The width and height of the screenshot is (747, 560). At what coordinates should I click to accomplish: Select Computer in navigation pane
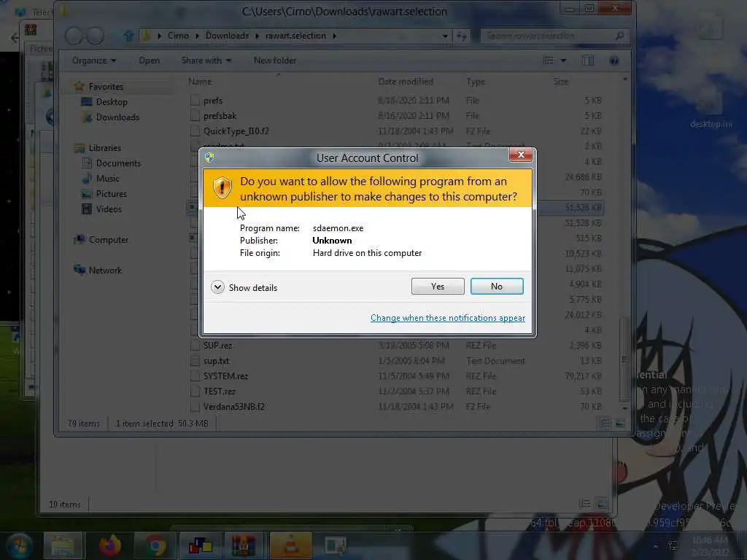[x=109, y=239]
